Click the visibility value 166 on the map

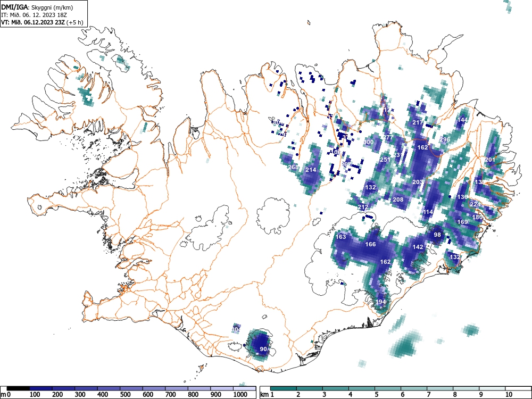click(x=370, y=244)
